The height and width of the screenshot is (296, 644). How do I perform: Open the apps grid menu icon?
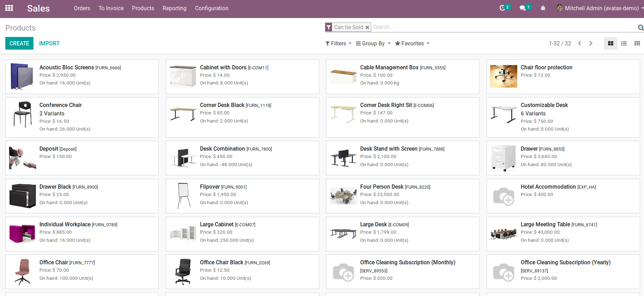9,8
